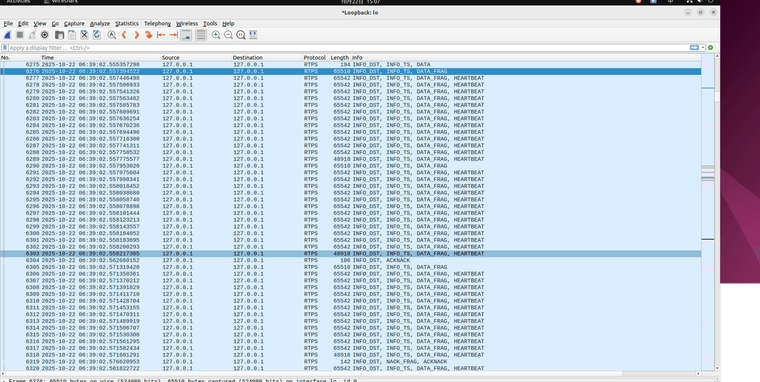Image resolution: width=760 pixels, height=382 pixels.
Task: Open the Statistics menu
Action: click(x=127, y=23)
